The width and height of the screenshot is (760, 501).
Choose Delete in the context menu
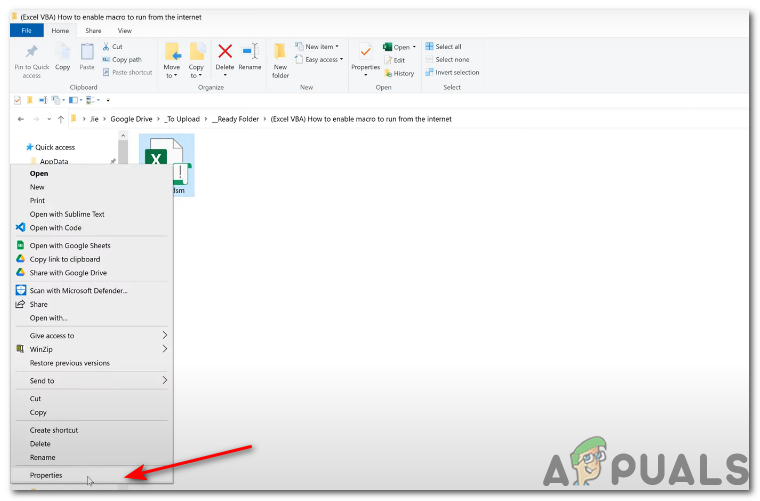pos(91,444)
